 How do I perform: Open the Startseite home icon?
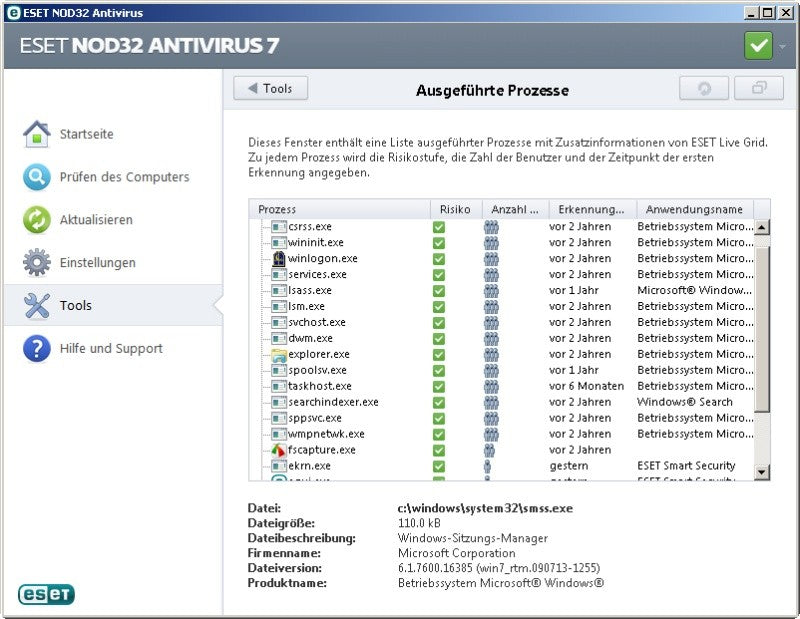[x=37, y=134]
